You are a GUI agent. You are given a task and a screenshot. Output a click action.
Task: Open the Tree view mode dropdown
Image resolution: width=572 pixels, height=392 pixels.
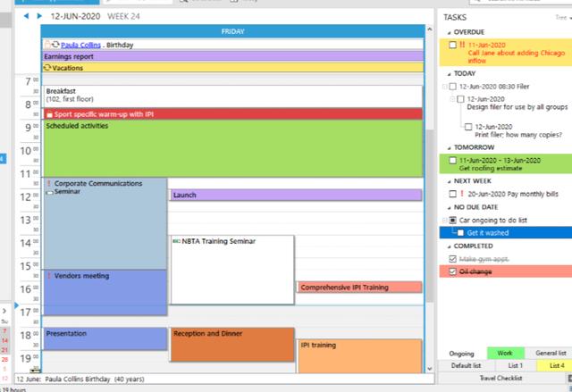coord(562,17)
